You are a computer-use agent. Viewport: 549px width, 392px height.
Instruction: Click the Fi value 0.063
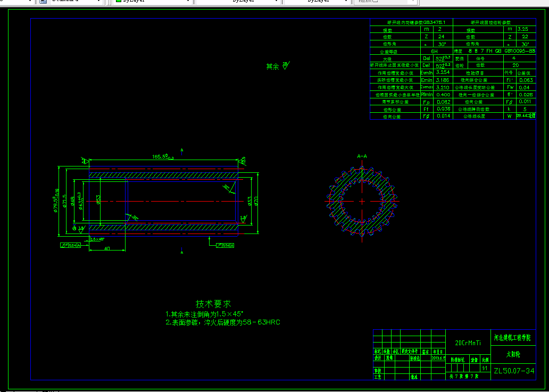pyautogui.click(x=526, y=80)
